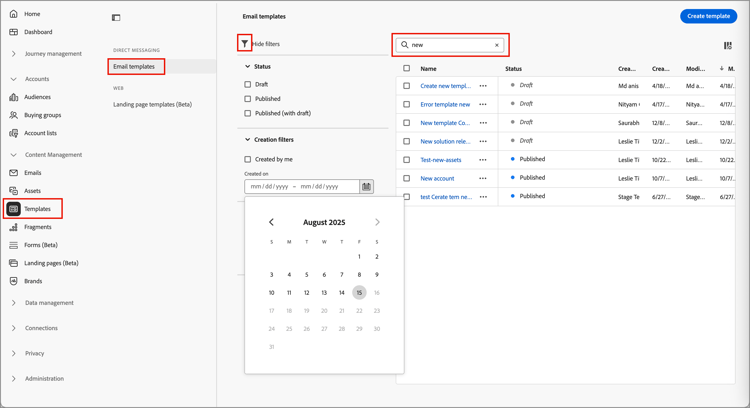
Task: Go to previous month in calendar
Action: coord(271,222)
